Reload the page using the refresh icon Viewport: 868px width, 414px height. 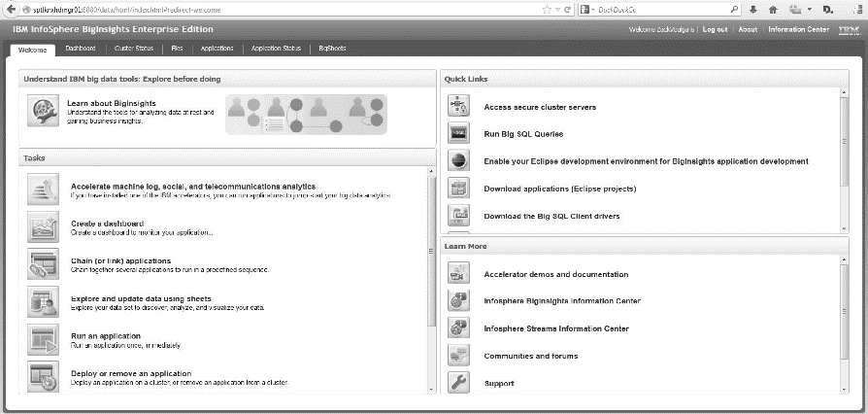click(568, 10)
